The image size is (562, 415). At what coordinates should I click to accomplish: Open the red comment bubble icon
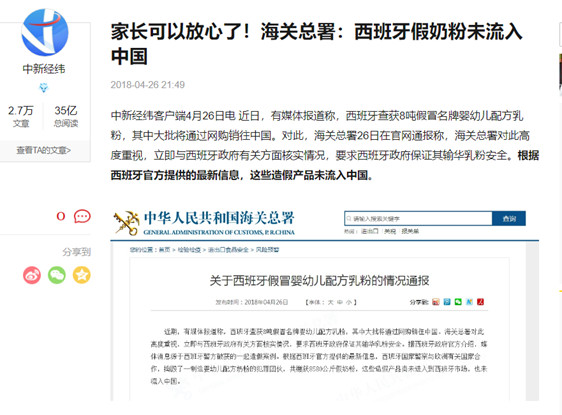(x=82, y=216)
